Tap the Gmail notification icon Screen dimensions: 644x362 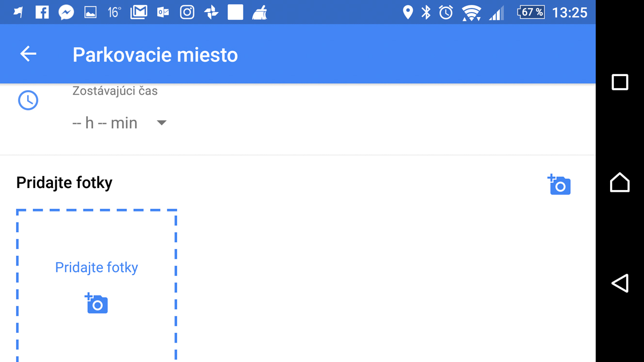pos(139,12)
